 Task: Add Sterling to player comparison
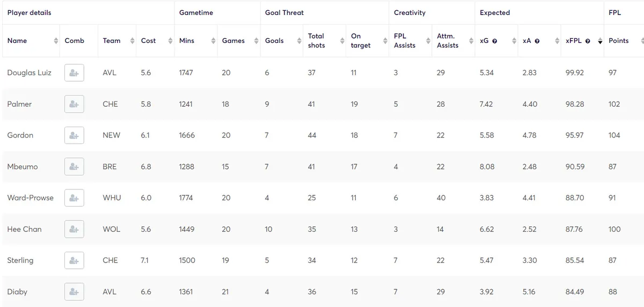(x=74, y=260)
